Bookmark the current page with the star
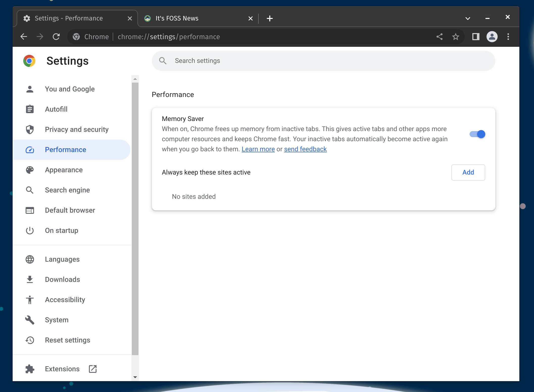Screen dimensions: 534x392 click(x=455, y=37)
